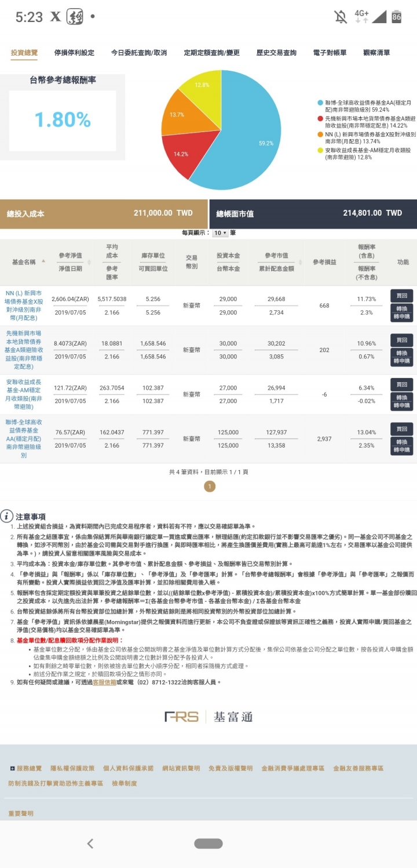Image resolution: width=417 pixels, height=868 pixels.
Task: Expand 服務總覽 plus icon in footer
Action: pos(13,768)
